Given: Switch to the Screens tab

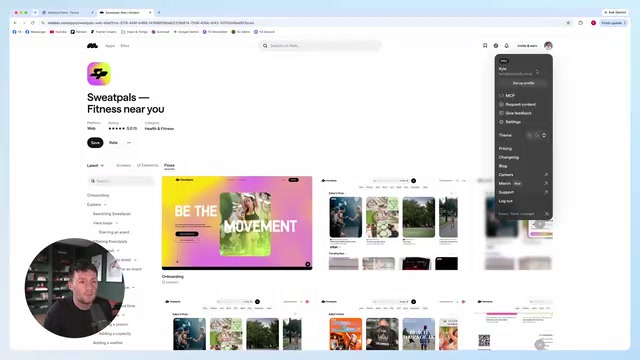Looking at the screenshot, I should pyautogui.click(x=124, y=165).
